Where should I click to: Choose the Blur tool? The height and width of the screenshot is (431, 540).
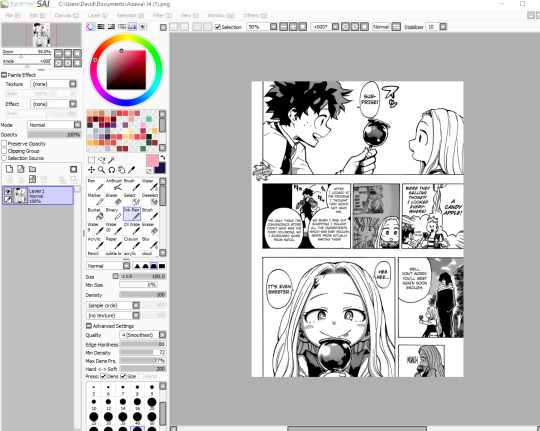(x=150, y=243)
